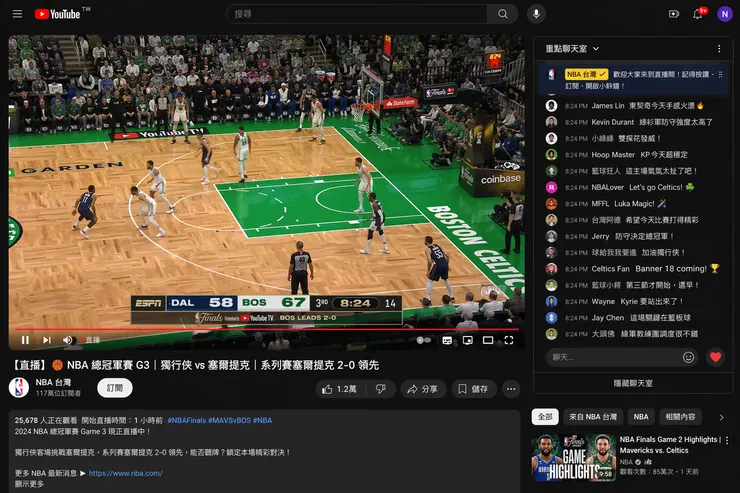
Task: Open the notifications bell
Action: [x=698, y=14]
